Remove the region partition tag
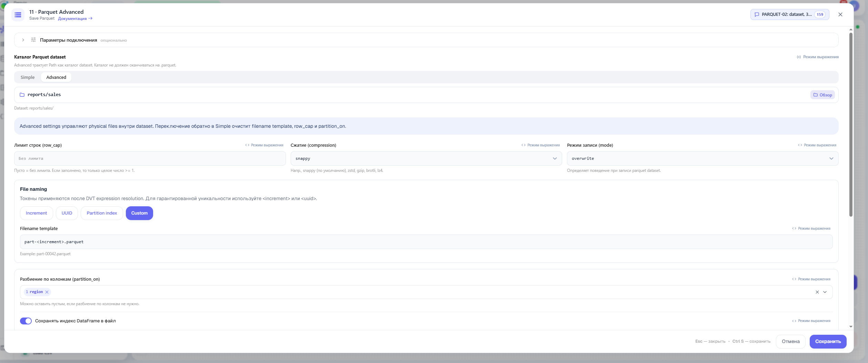 [47, 292]
